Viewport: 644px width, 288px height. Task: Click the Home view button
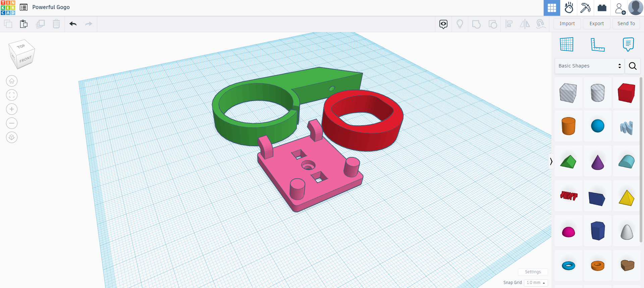[x=12, y=81]
